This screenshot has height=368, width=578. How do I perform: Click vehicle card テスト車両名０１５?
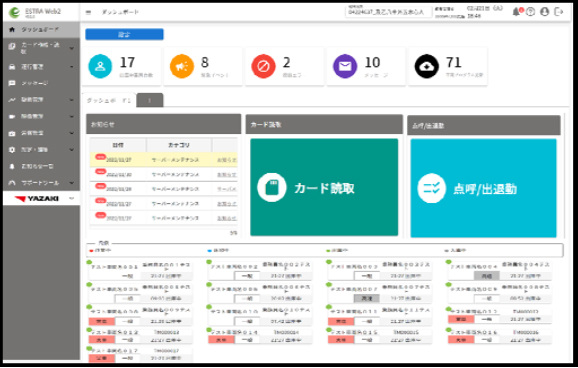pos(379,336)
